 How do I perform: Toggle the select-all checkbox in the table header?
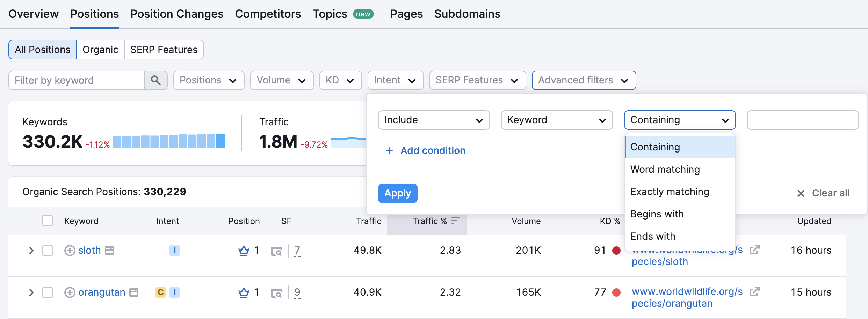point(48,221)
